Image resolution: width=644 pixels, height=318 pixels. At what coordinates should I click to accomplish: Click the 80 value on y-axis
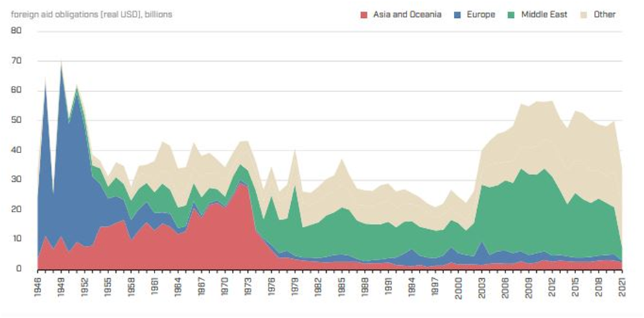tap(17, 31)
